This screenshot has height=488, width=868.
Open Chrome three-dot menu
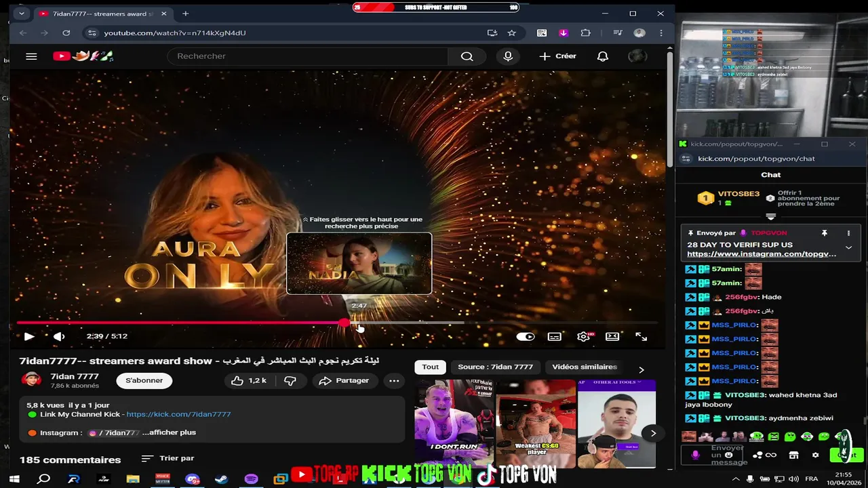[x=661, y=33]
